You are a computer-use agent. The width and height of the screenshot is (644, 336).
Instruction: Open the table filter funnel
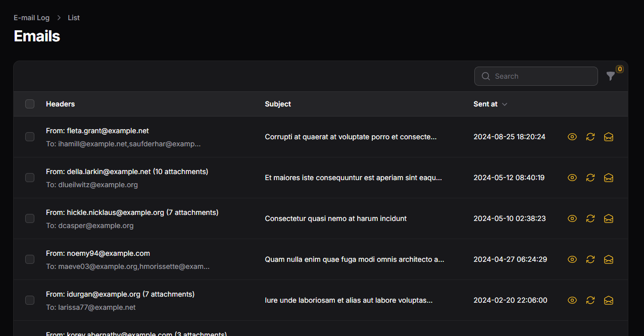pyautogui.click(x=611, y=76)
